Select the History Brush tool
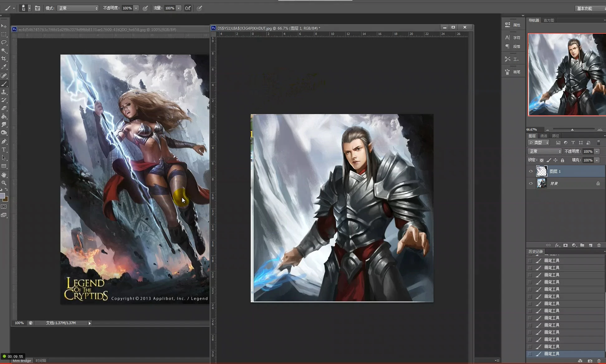The image size is (606, 364). click(x=4, y=100)
